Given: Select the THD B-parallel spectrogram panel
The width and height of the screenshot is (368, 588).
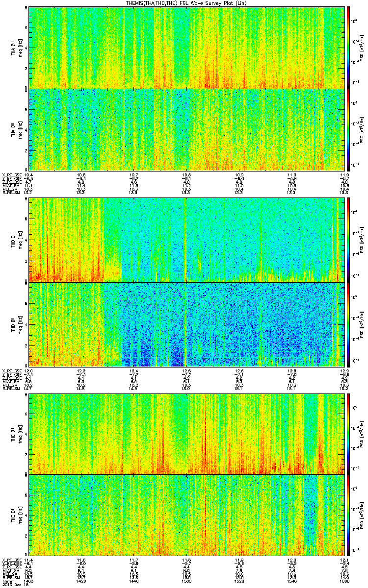Looking at the screenshot, I should (x=186, y=324).
